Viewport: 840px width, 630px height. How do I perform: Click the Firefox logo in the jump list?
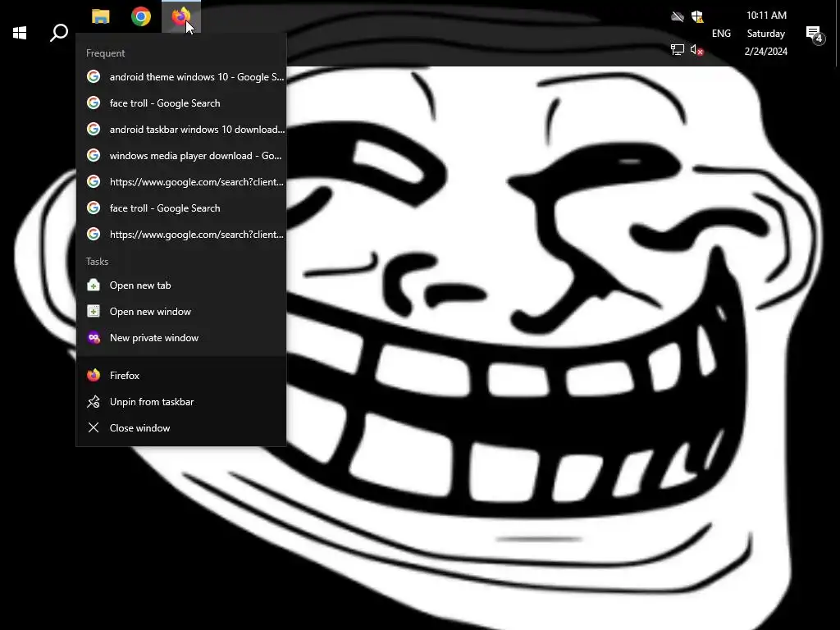94,375
